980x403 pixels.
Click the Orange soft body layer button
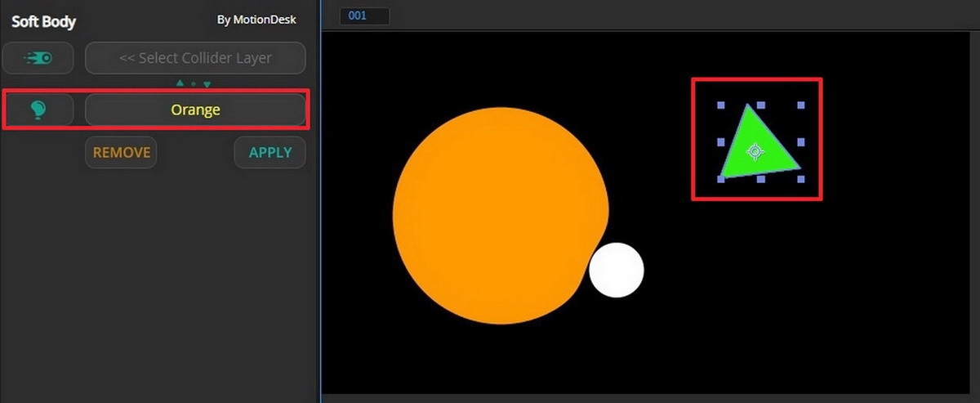point(195,110)
